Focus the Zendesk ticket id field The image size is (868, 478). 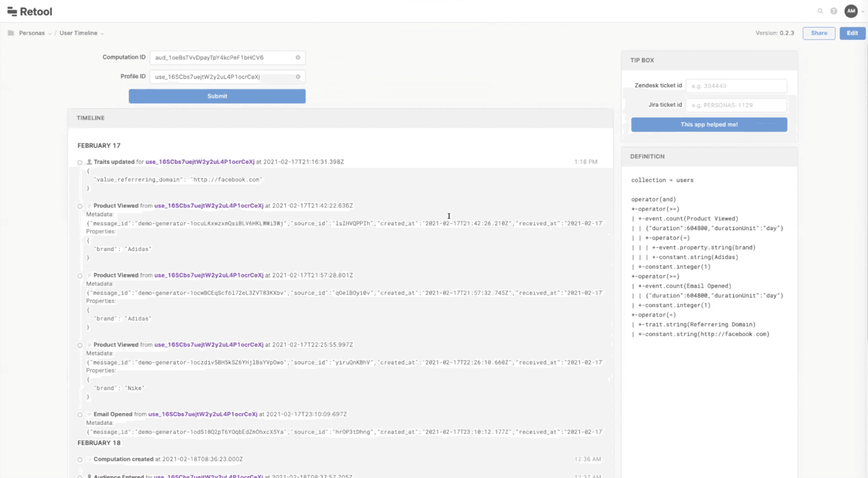[x=736, y=86]
